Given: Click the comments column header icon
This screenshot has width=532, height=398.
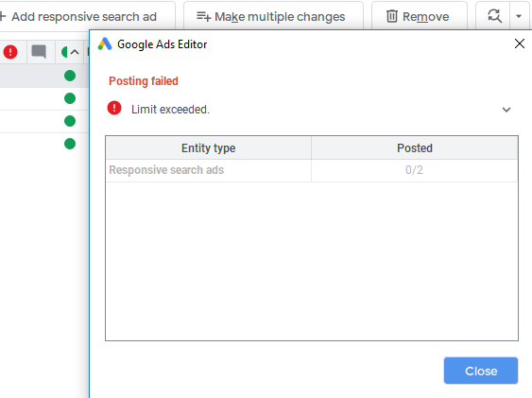Looking at the screenshot, I should (39, 52).
